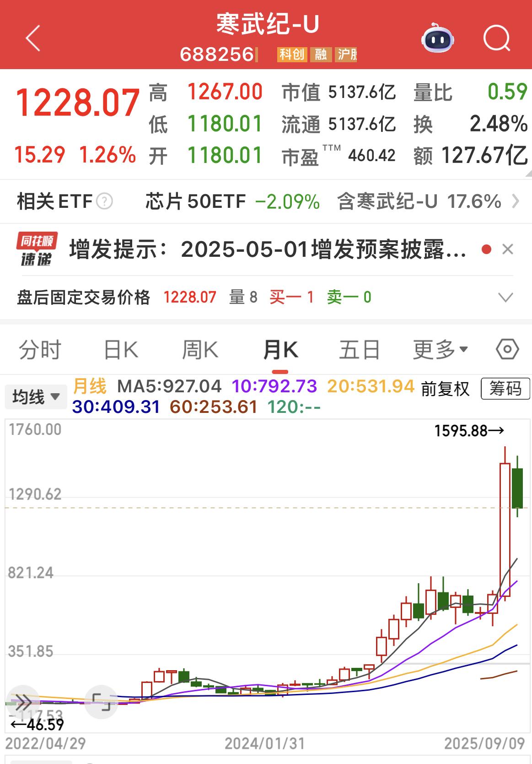Image resolution: width=532 pixels, height=764 pixels.
Task: Tap the 46.59 chart low label
Action: pyautogui.click(x=38, y=725)
